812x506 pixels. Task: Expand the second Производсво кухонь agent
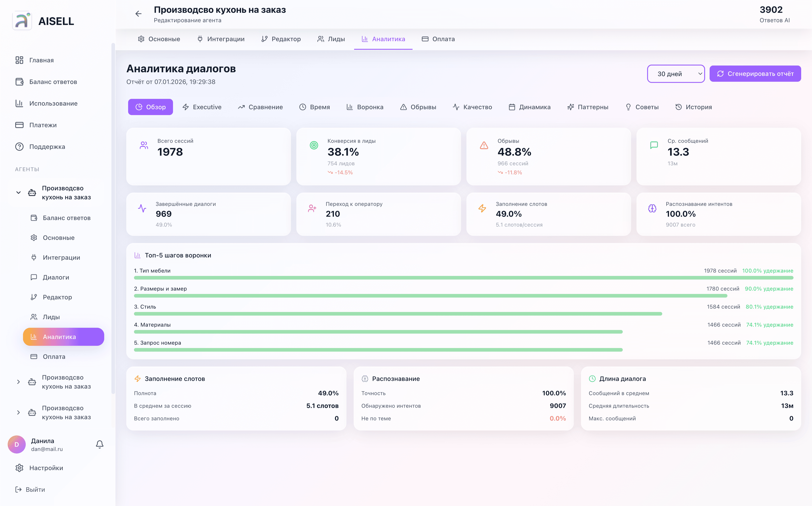click(x=18, y=382)
